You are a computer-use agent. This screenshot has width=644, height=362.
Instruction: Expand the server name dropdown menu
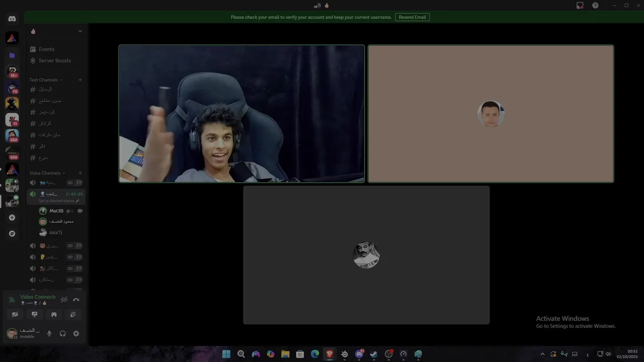click(80, 31)
